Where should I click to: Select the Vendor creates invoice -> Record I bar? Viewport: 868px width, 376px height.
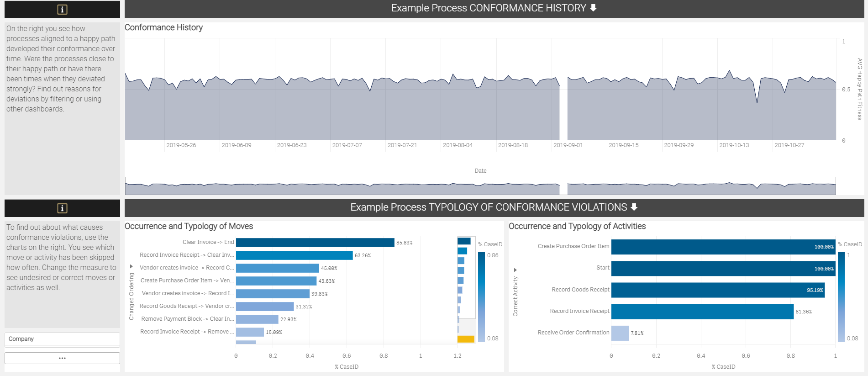coord(273,293)
